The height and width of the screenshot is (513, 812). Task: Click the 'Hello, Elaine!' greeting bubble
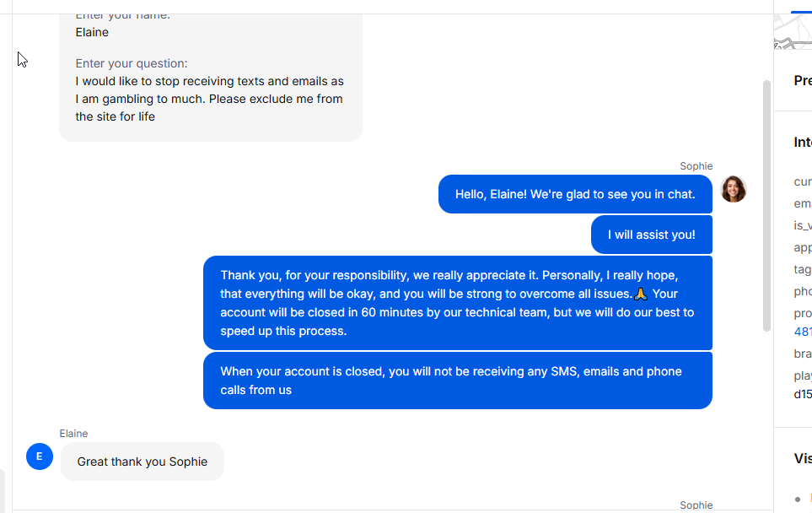click(575, 194)
